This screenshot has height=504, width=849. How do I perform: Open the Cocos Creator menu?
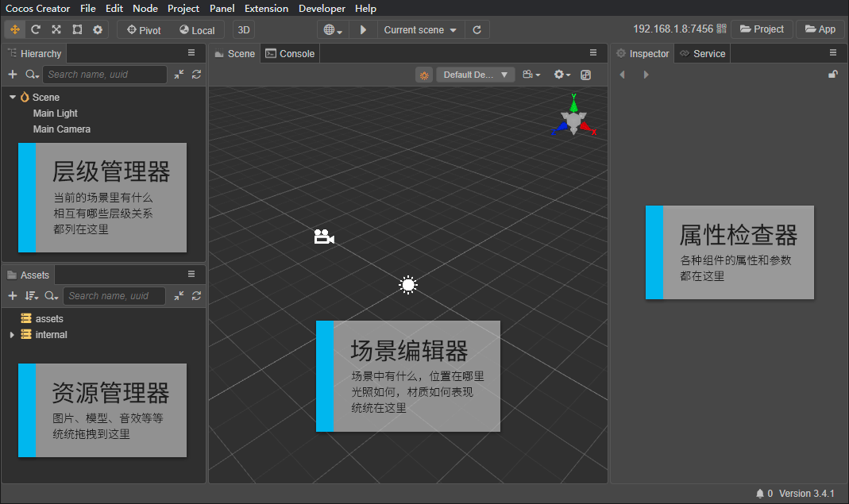[37, 8]
